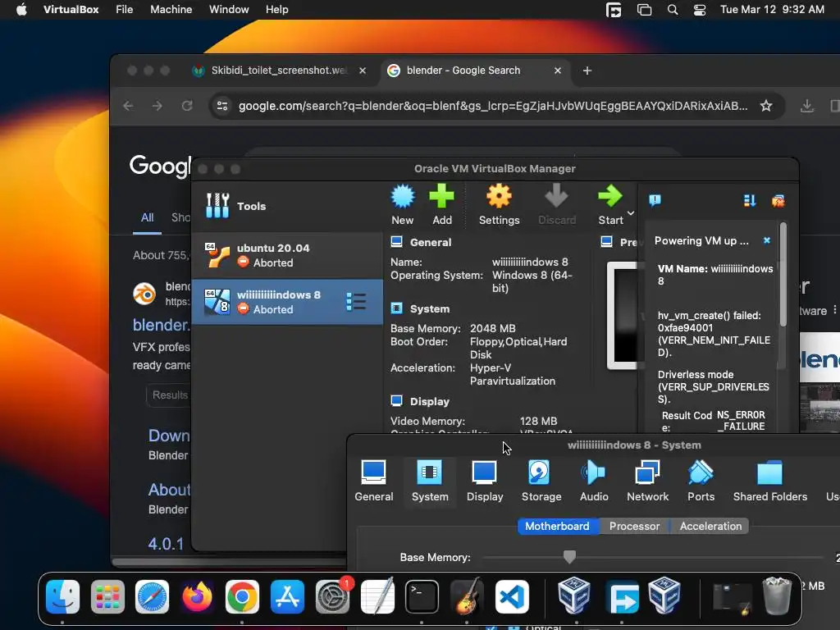Expand the Start button dropdown arrow
This screenshot has width=840, height=630.
631,213
